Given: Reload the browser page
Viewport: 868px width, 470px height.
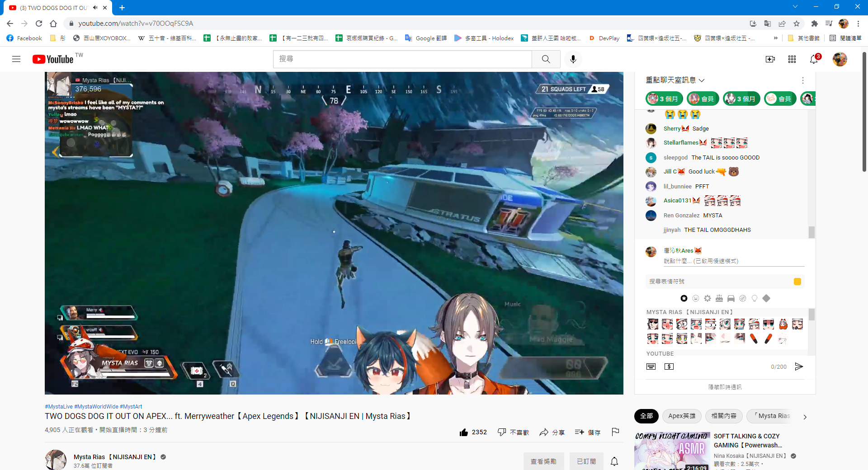Looking at the screenshot, I should 39,23.
